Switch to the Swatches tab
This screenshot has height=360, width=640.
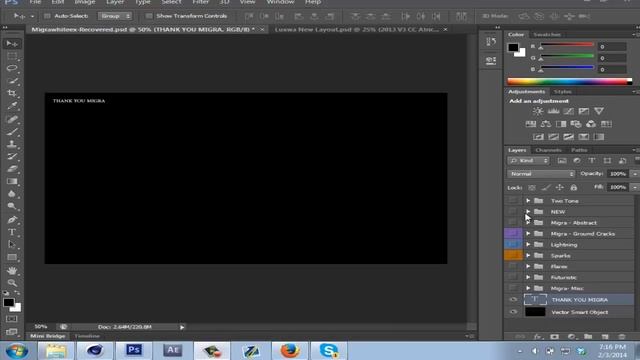tap(547, 35)
